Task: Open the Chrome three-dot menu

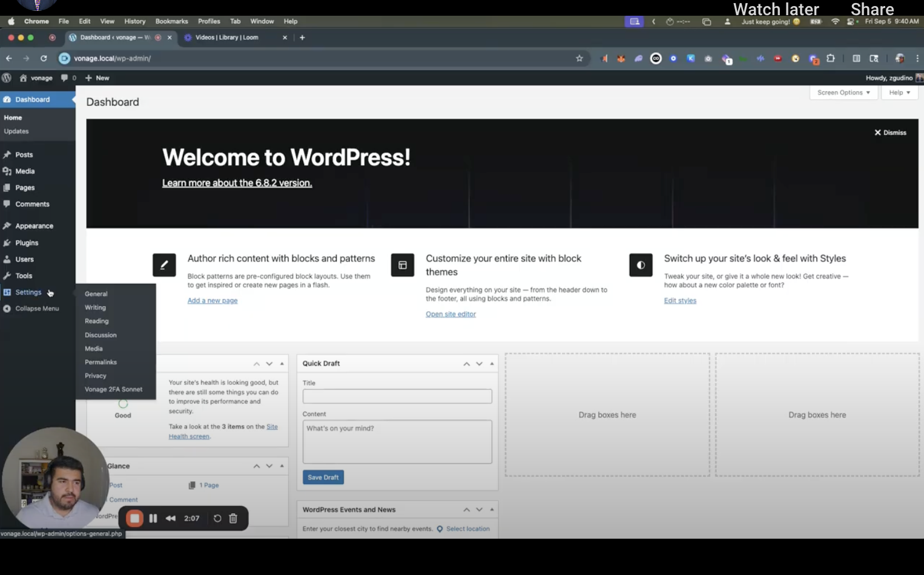Action: [917, 58]
